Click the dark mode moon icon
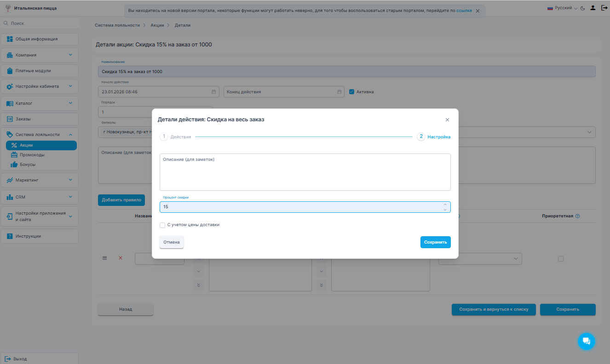 [x=583, y=8]
